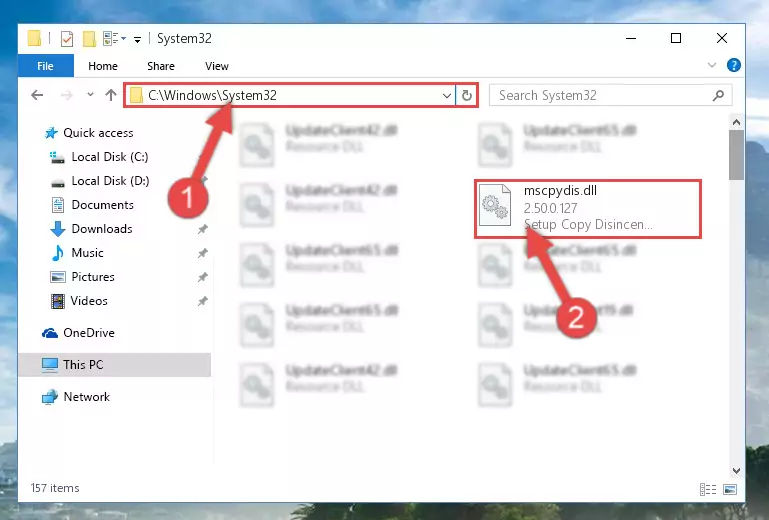
Task: Click the New Folder icon in quick access toolbar
Action: pos(89,38)
